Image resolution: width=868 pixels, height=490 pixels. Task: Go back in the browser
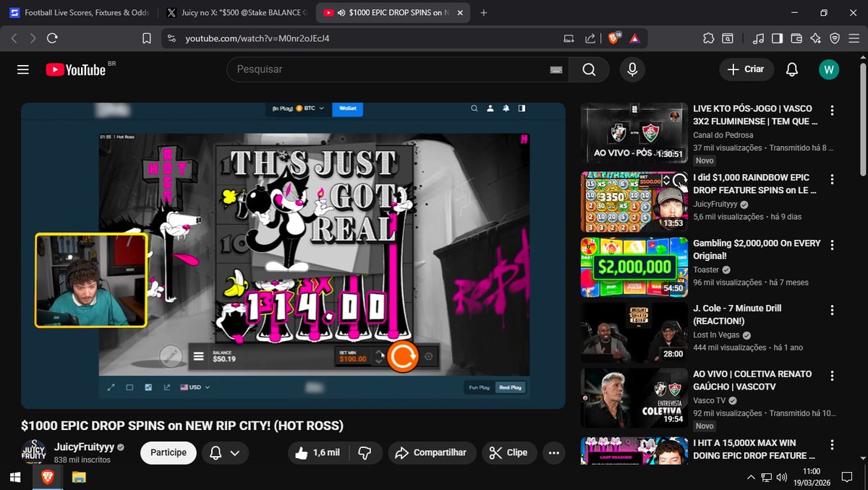(x=14, y=38)
